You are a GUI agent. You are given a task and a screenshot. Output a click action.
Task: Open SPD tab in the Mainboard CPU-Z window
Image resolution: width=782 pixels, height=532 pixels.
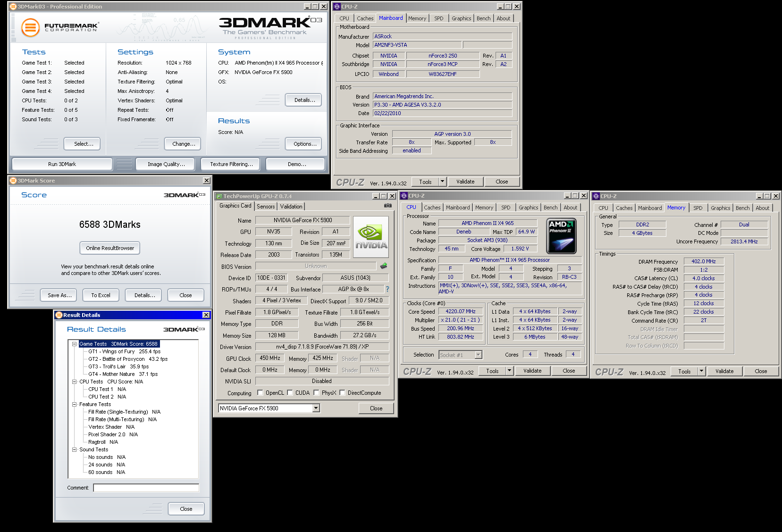(x=439, y=18)
